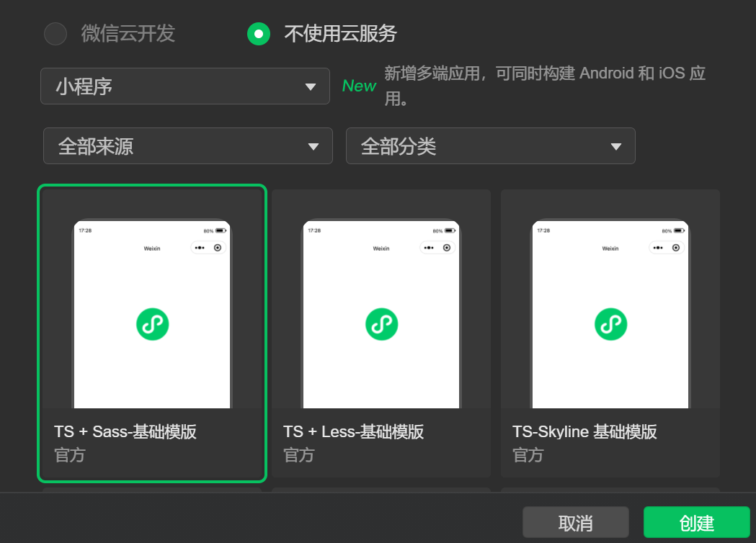
Task: Click the capsule close circle in TS + Less preview
Action: pos(447,248)
